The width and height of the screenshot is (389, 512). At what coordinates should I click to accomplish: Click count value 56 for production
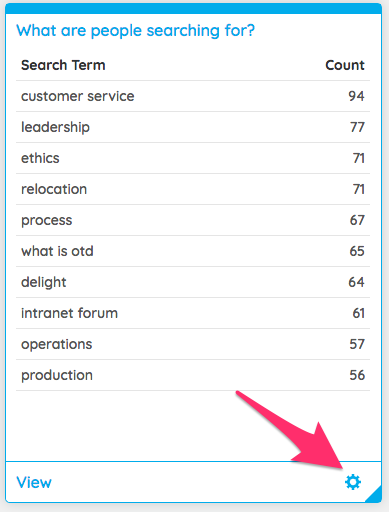click(357, 375)
